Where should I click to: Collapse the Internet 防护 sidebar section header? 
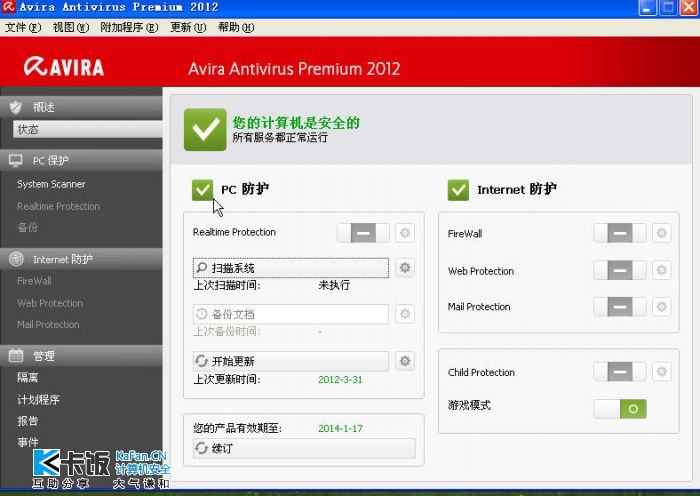81,259
